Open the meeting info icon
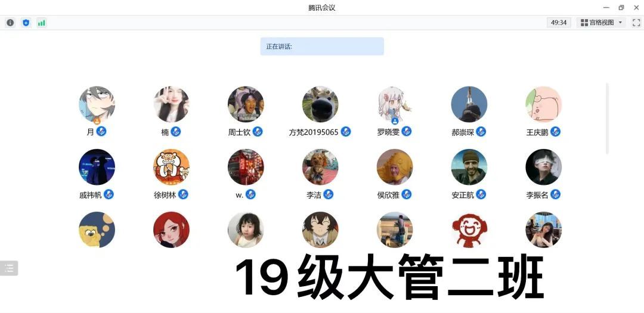The width and height of the screenshot is (644, 313). pos(10,23)
